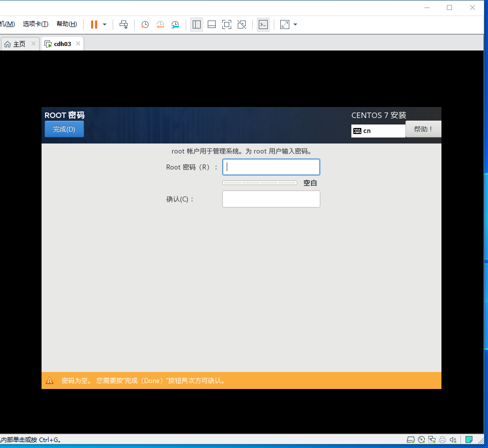Click the printer status icon

pos(442,439)
